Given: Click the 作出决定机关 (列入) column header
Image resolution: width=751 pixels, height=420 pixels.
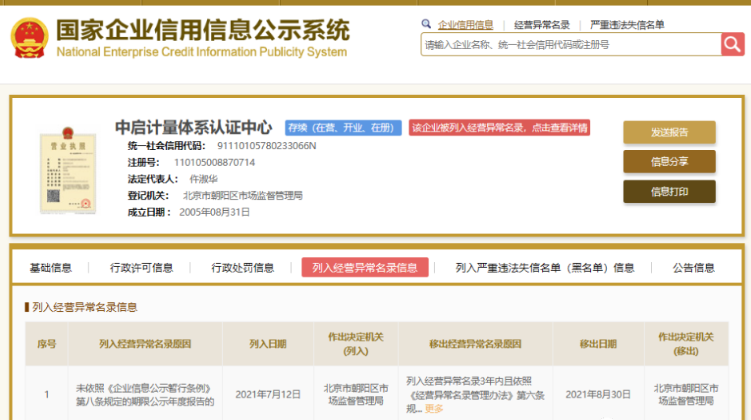Looking at the screenshot, I should point(355,344).
